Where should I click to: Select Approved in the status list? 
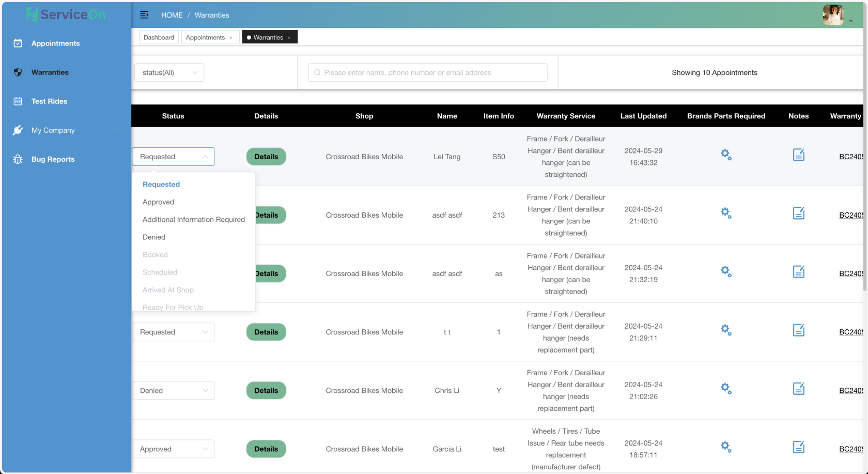[x=158, y=202]
